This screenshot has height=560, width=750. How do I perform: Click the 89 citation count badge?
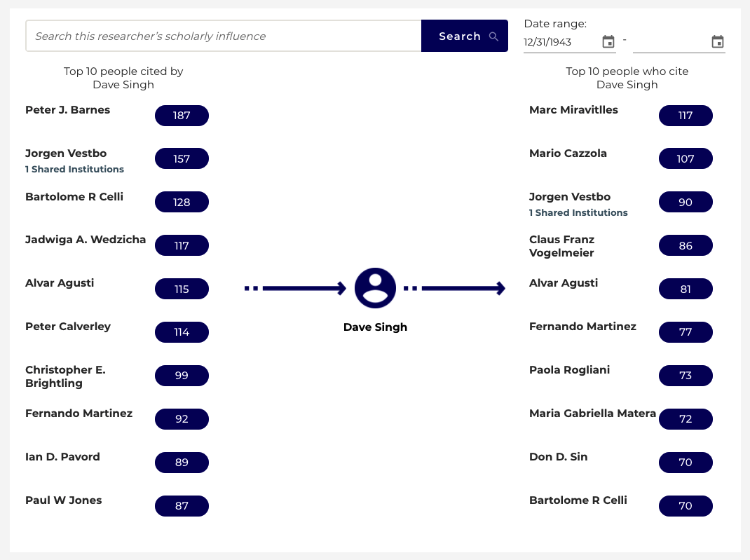182,463
